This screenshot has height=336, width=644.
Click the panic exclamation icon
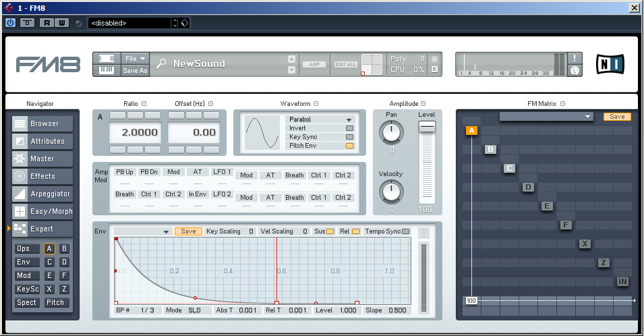tap(575, 58)
